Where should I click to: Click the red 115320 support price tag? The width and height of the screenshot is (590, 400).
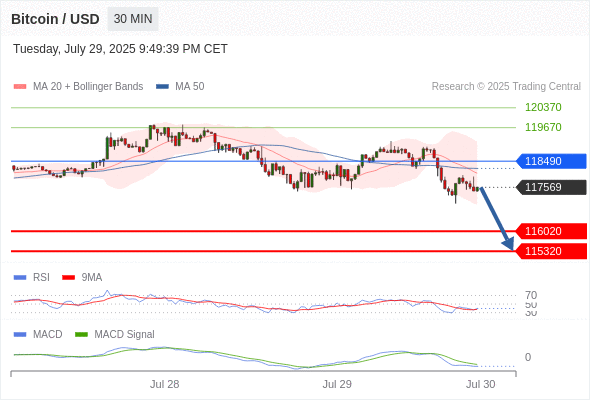tap(551, 251)
